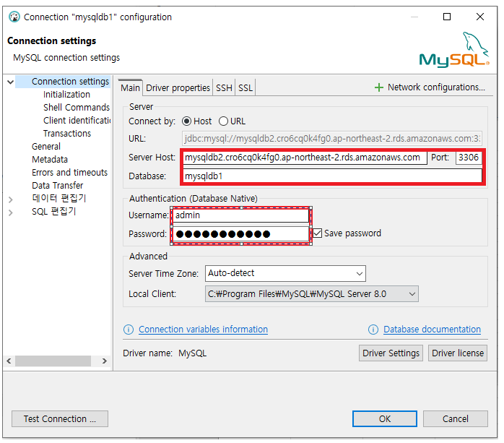Click the DBeaver icon in the title bar
Image resolution: width=504 pixels, height=443 pixels.
pos(14,17)
